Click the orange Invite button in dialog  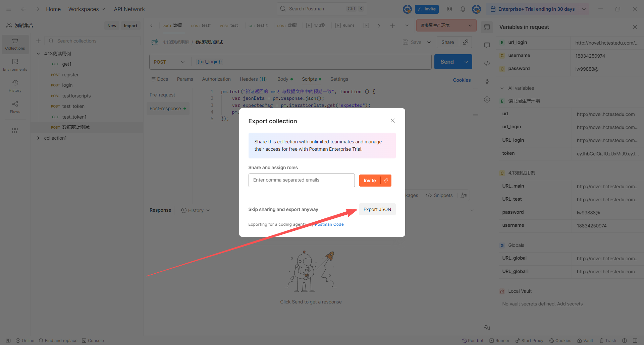tap(370, 181)
